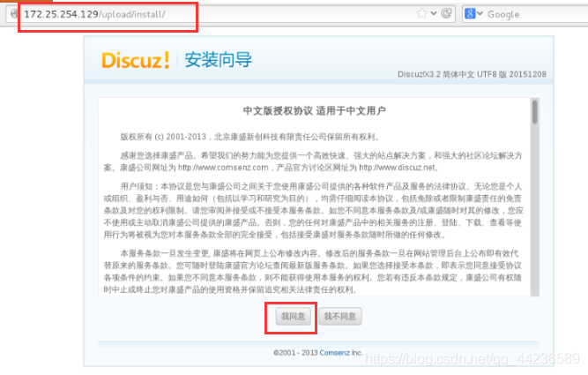Click the paragraph starting with 用户须知
Screen dimensions: 588x375
click(313, 211)
